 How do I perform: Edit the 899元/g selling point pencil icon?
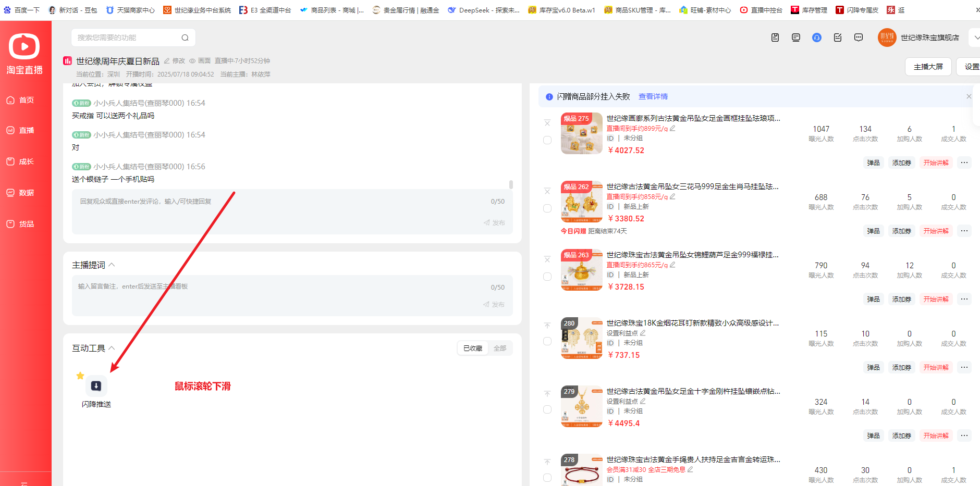pyautogui.click(x=672, y=128)
